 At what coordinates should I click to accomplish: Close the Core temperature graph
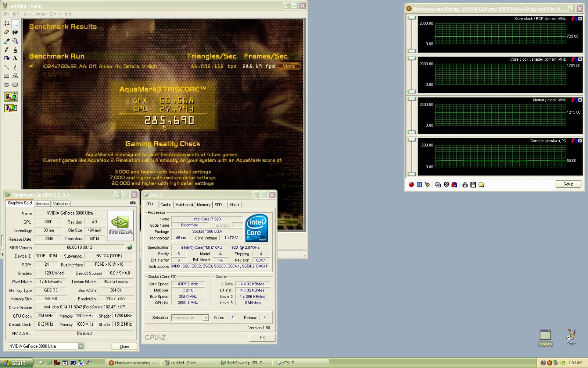point(580,141)
